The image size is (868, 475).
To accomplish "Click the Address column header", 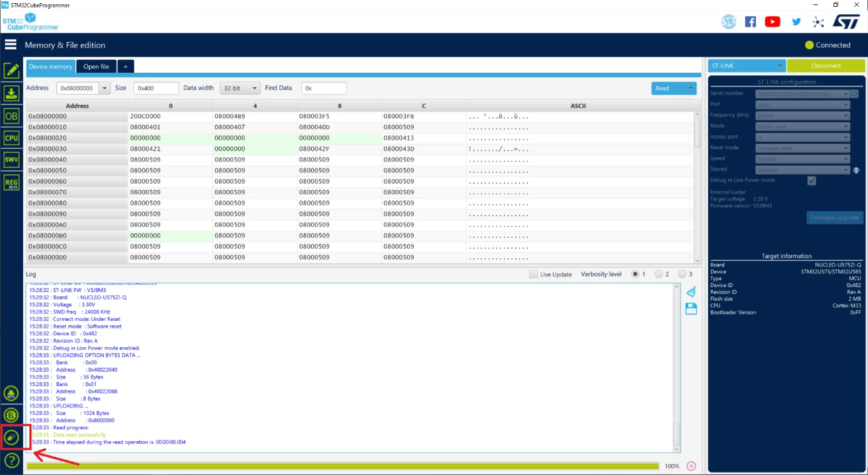I will (77, 106).
